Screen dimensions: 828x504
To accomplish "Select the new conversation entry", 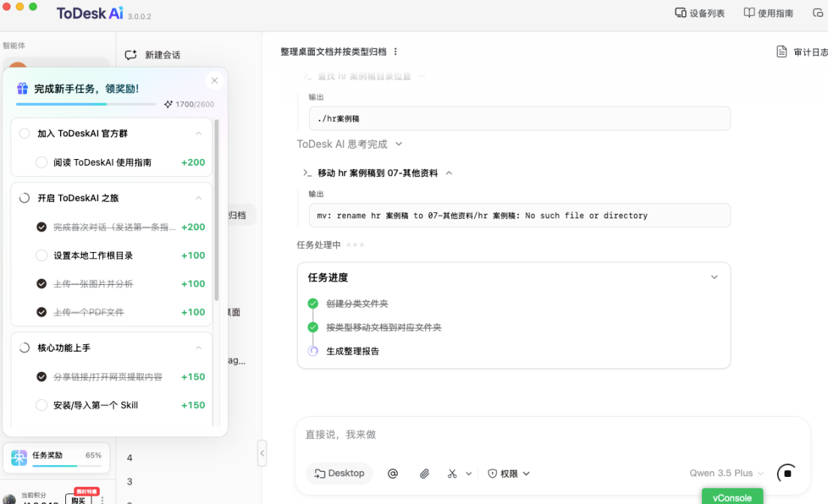I will point(152,55).
